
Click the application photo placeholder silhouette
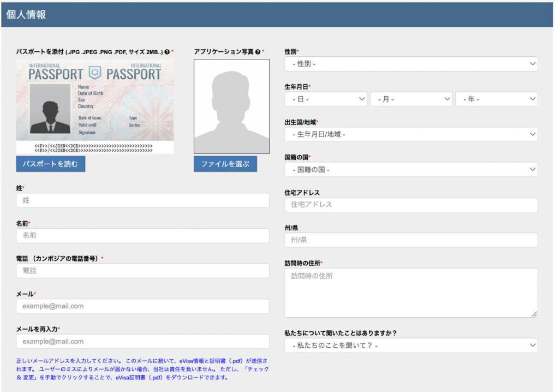click(x=231, y=106)
